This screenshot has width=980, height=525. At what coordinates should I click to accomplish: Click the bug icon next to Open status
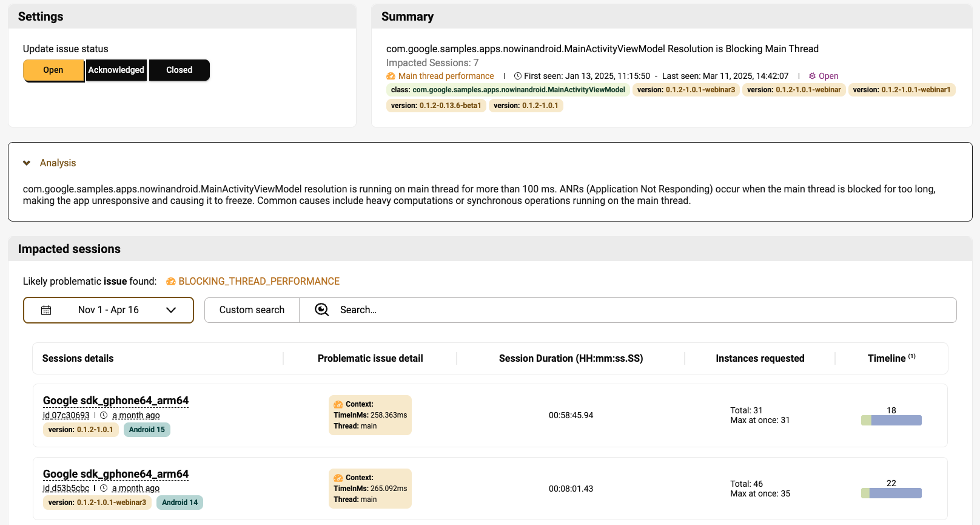coord(812,76)
